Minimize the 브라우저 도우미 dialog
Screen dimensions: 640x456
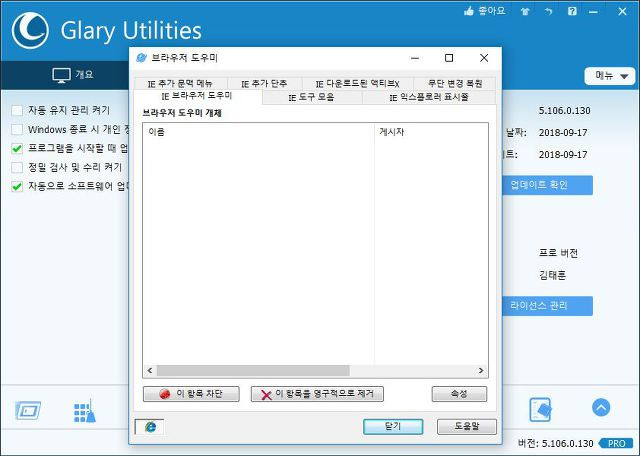coord(415,58)
